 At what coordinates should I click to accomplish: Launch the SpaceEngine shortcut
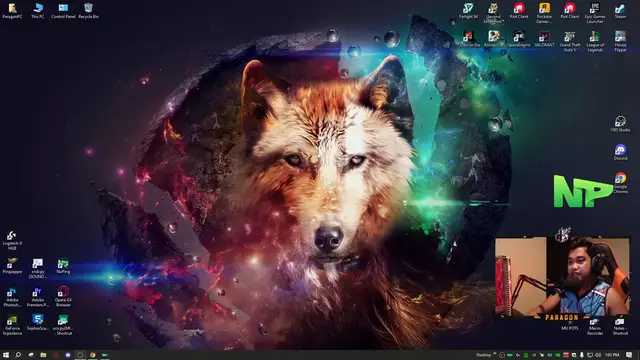pyautogui.click(x=519, y=39)
